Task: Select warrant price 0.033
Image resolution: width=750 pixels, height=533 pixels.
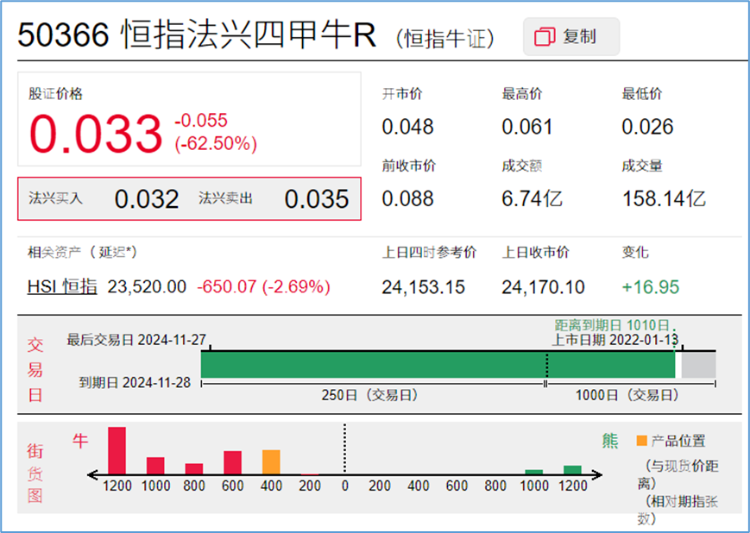Action: tap(96, 133)
